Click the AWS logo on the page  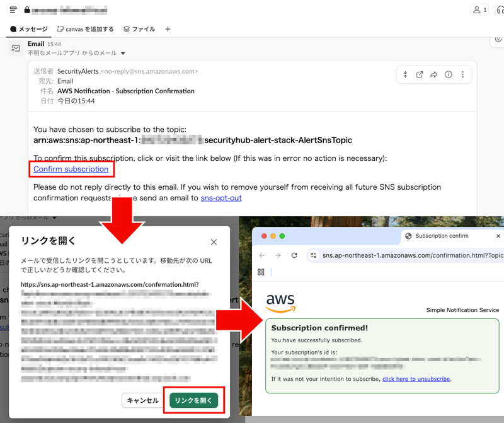280,303
